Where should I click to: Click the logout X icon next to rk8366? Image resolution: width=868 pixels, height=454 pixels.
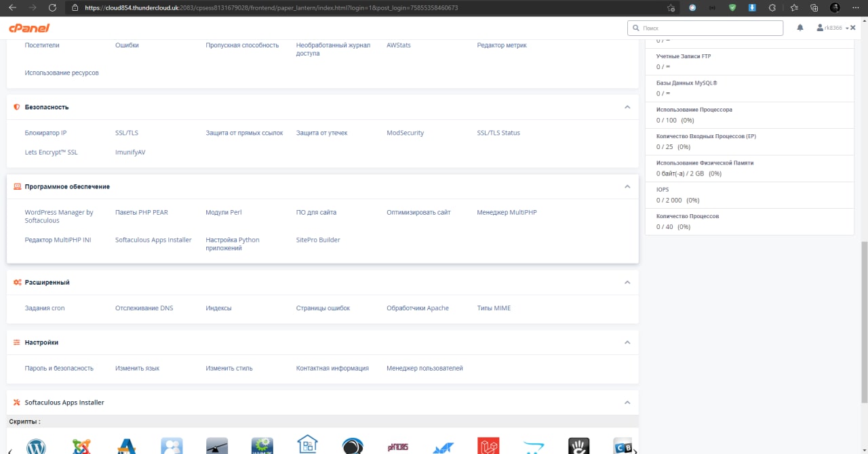(x=852, y=28)
